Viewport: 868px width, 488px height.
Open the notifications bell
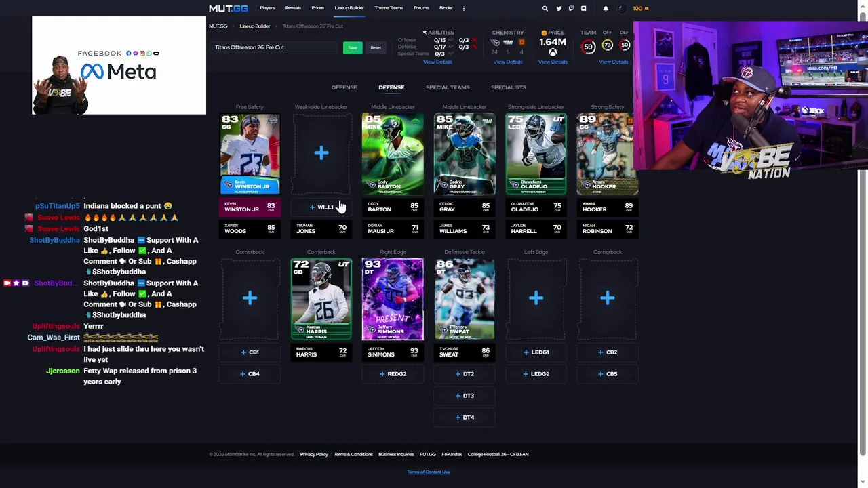606,9
